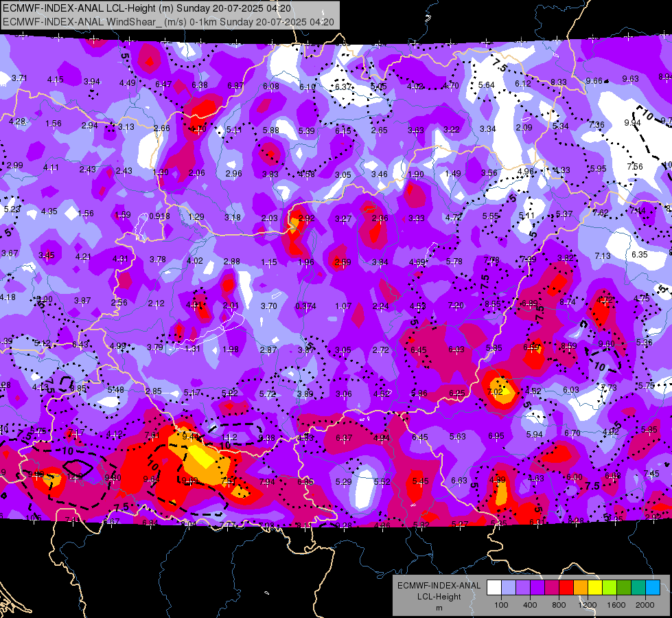Click the legend tick label '100'
The width and height of the screenshot is (672, 618).
501,605
